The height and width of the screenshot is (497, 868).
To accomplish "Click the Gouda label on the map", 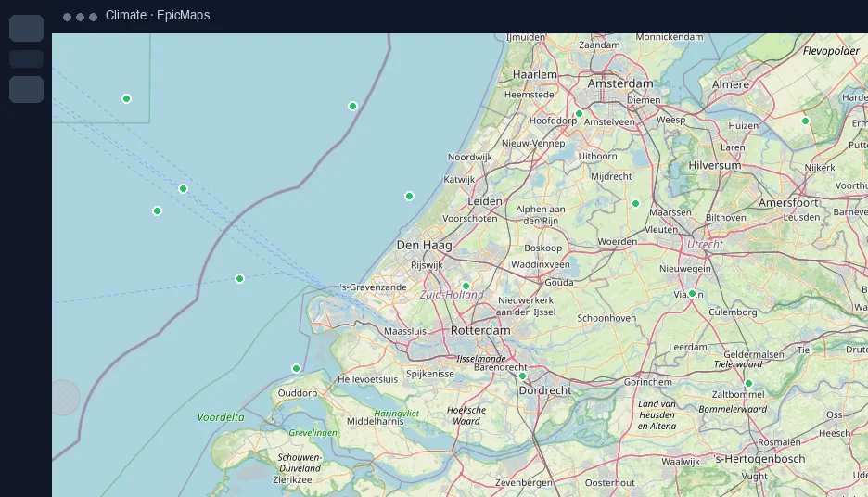I will pyautogui.click(x=559, y=282).
